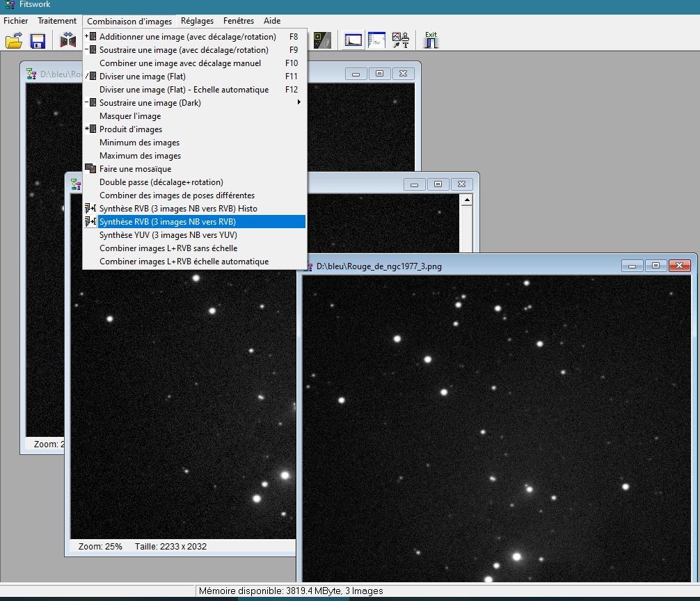The width and height of the screenshot is (700, 601).
Task: Click the Taille: 2233 x 2032 text
Action: pos(170,547)
